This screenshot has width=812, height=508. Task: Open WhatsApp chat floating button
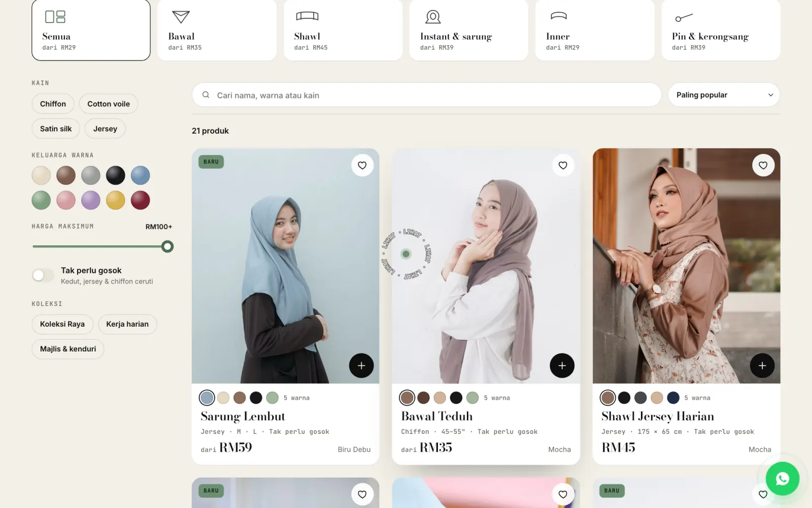click(x=783, y=479)
